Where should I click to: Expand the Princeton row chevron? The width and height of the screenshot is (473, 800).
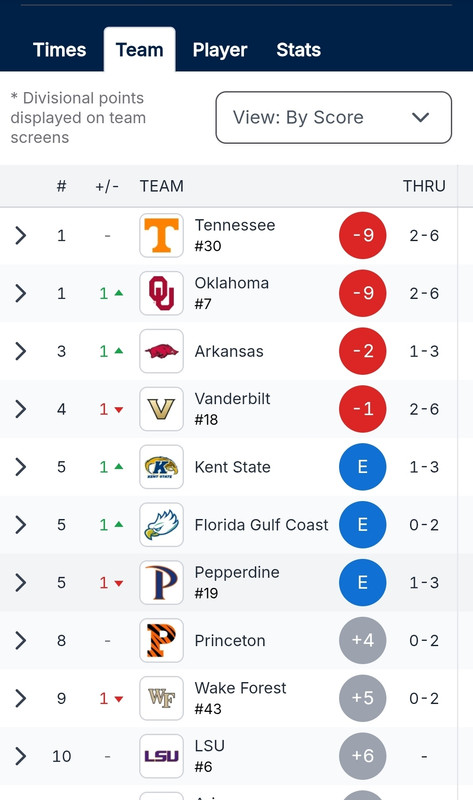(x=20, y=640)
